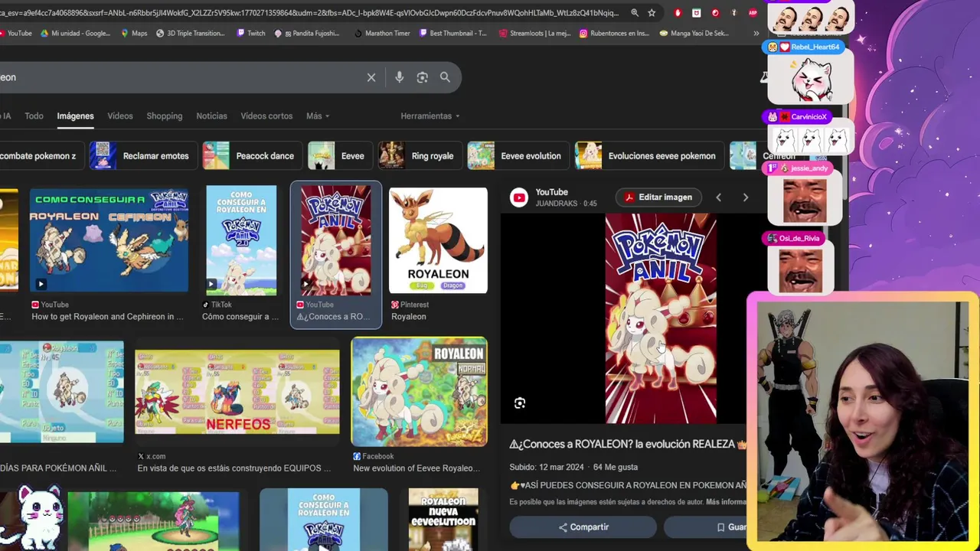Open the NERFEOS x.com thumbnail
This screenshot has height=551, width=980.
237,392
